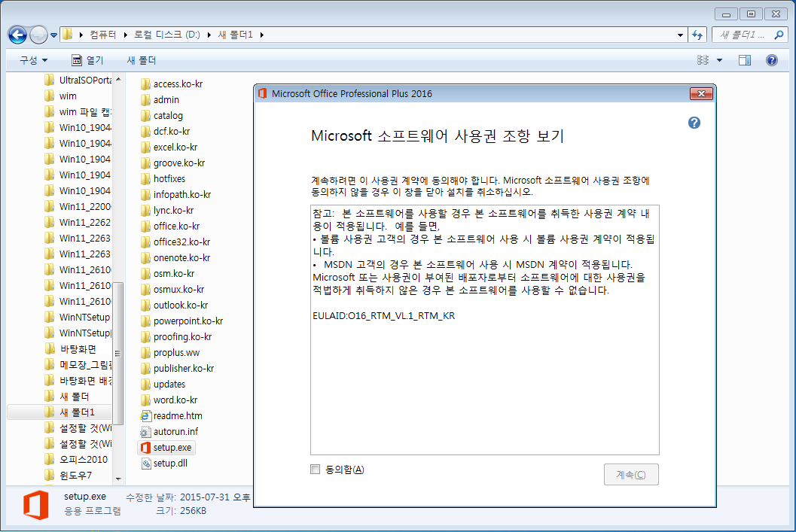This screenshot has width=796, height=532.
Task: Select the office.ko-kr folder
Action: tap(170, 226)
